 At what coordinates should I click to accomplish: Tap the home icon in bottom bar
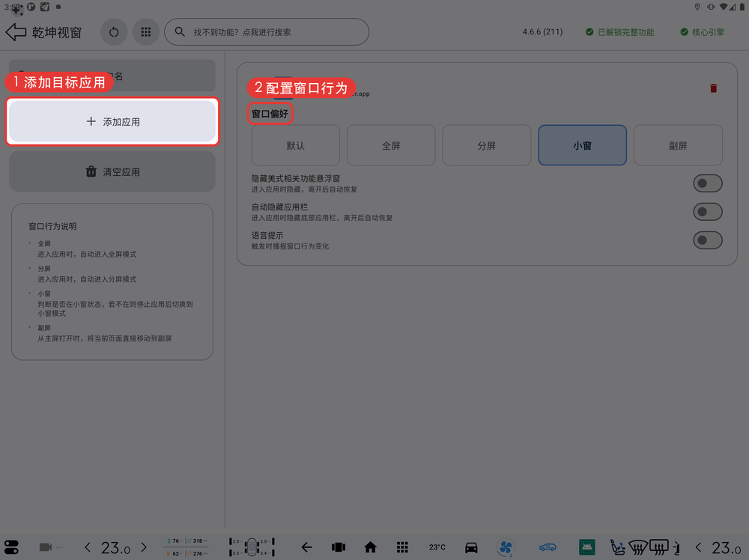click(x=370, y=547)
